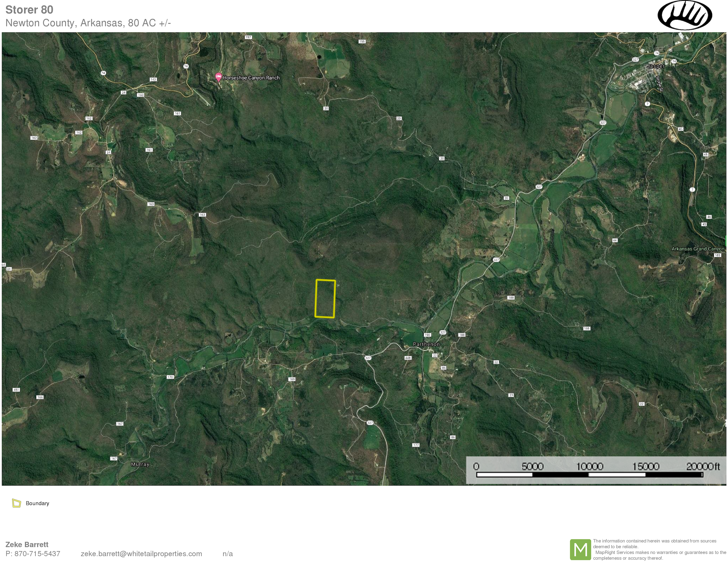
Task: Click the Boundary legend text
Action: coord(37,503)
